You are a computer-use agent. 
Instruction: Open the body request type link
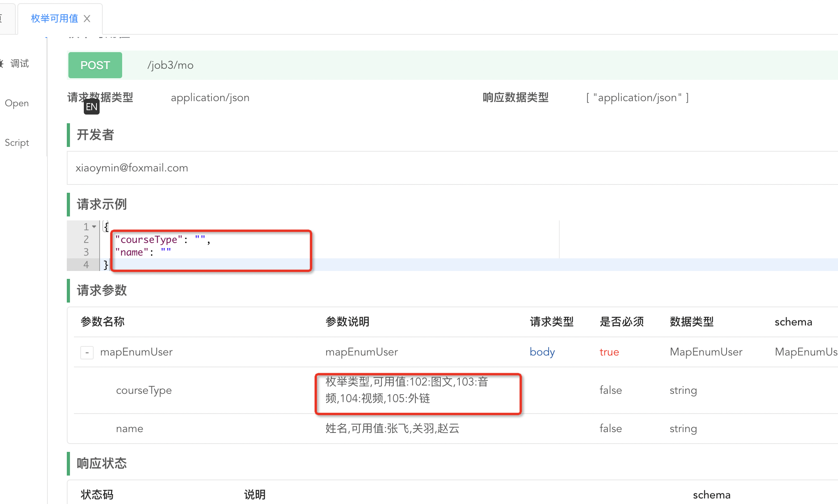tap(542, 352)
